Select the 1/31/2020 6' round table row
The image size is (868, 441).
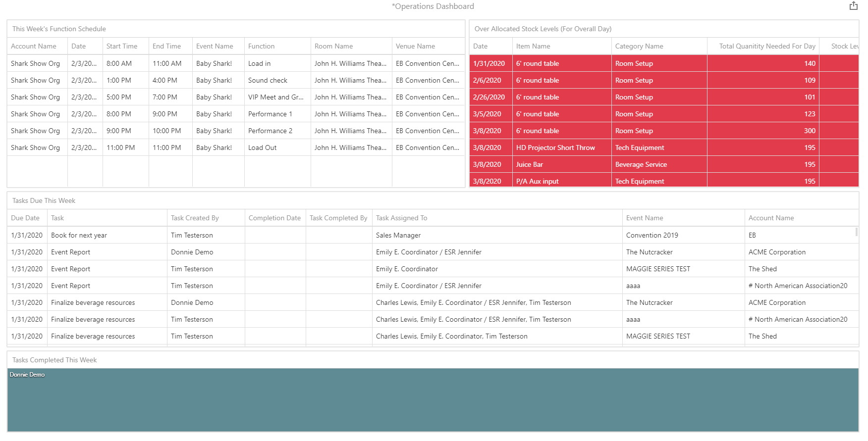point(664,63)
